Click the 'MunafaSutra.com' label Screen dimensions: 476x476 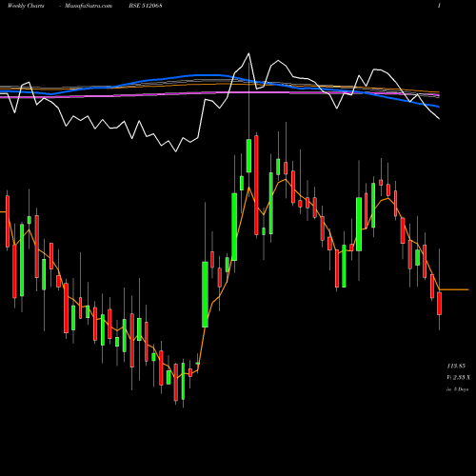point(89,6)
